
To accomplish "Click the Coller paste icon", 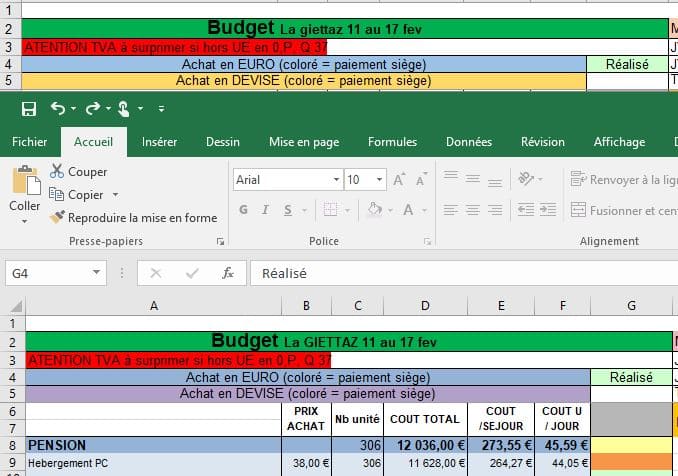I will tap(26, 180).
